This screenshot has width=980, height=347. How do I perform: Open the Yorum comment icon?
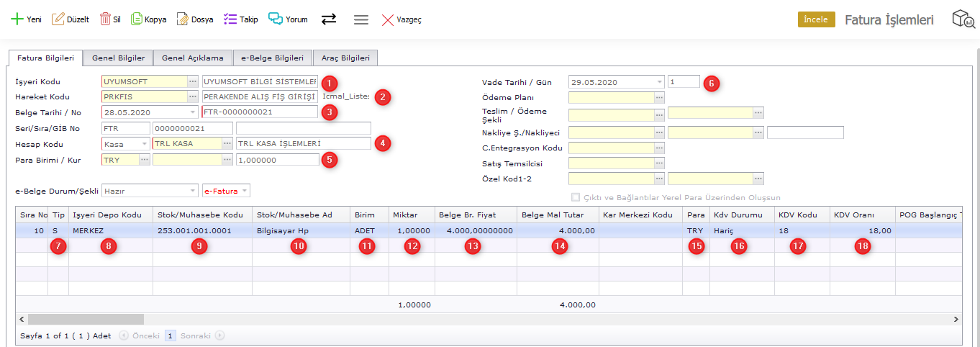[276, 19]
